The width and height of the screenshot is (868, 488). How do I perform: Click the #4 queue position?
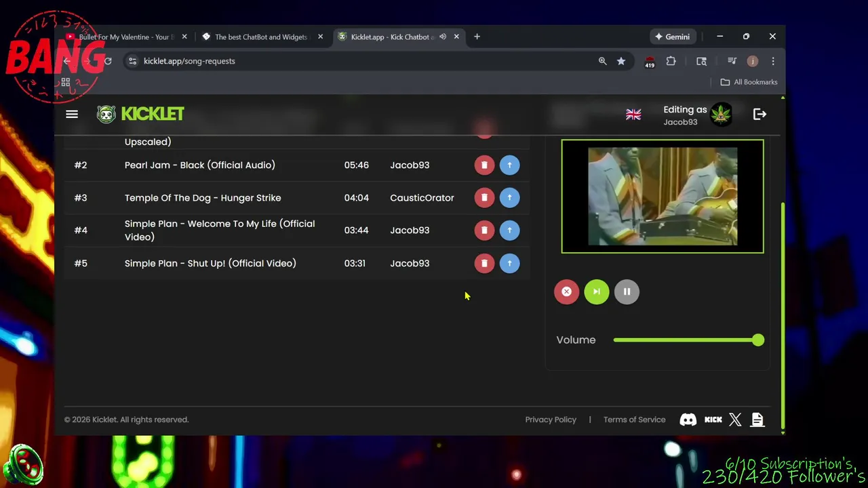(81, 230)
